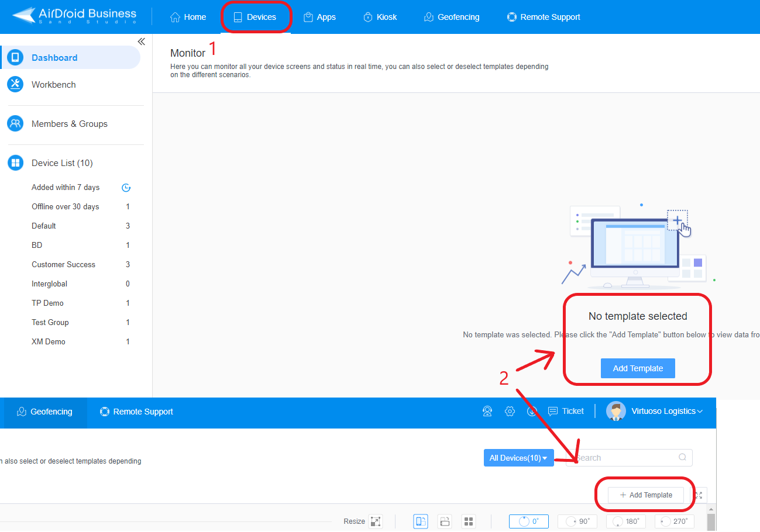Click the Workbench tools icon
The width and height of the screenshot is (760, 532).
coord(15,84)
